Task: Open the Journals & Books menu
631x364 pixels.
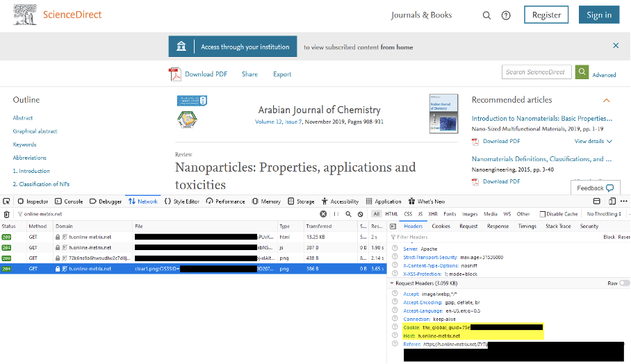Action: click(x=421, y=15)
